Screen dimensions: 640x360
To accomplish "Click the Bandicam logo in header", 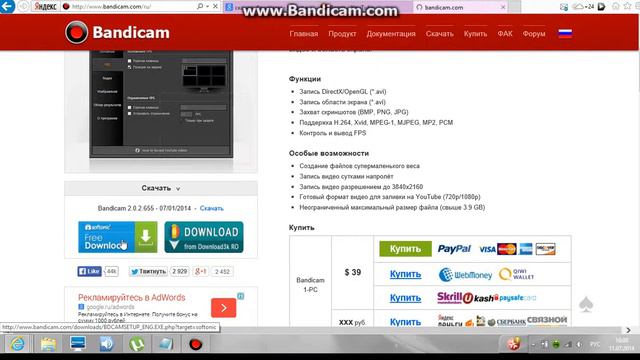I will click(117, 32).
